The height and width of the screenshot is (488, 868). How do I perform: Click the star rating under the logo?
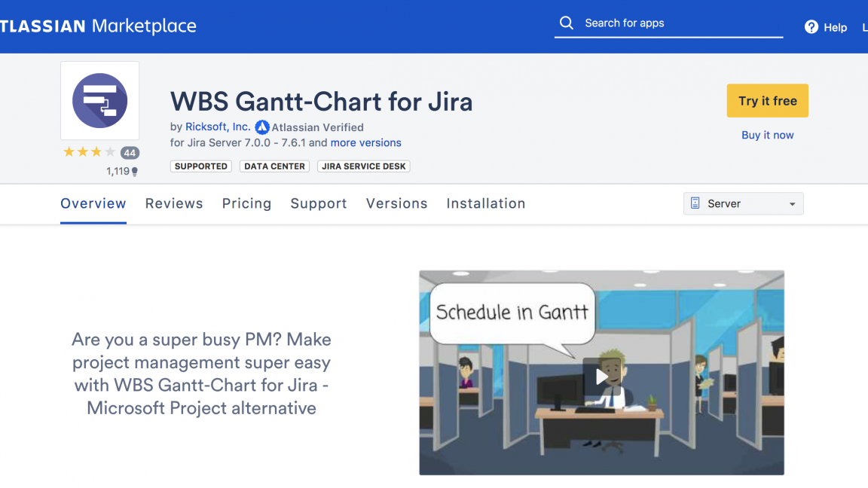coord(89,152)
